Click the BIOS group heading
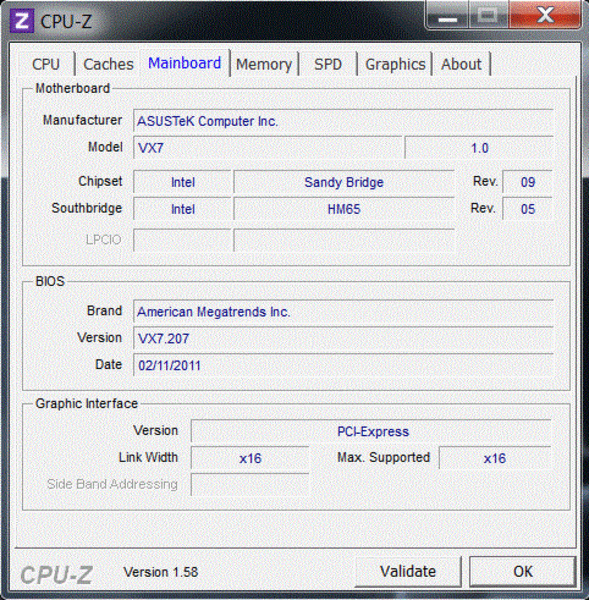This screenshot has width=589, height=600. click(x=50, y=281)
